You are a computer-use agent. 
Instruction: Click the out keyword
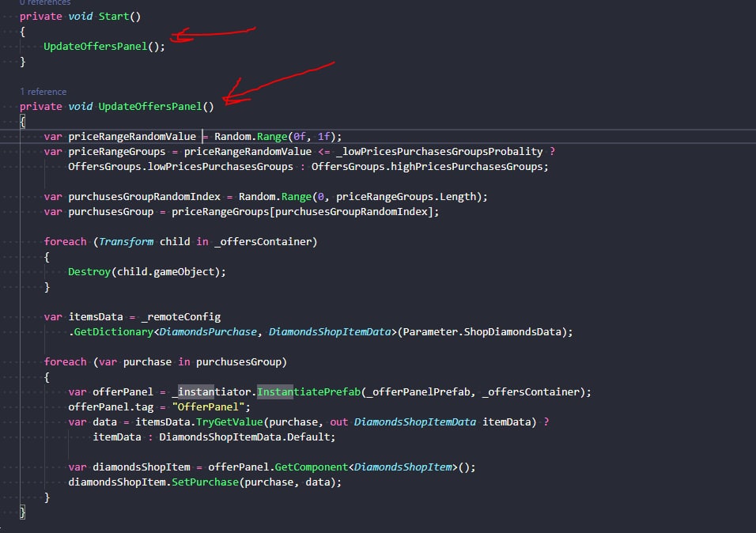pyautogui.click(x=339, y=422)
